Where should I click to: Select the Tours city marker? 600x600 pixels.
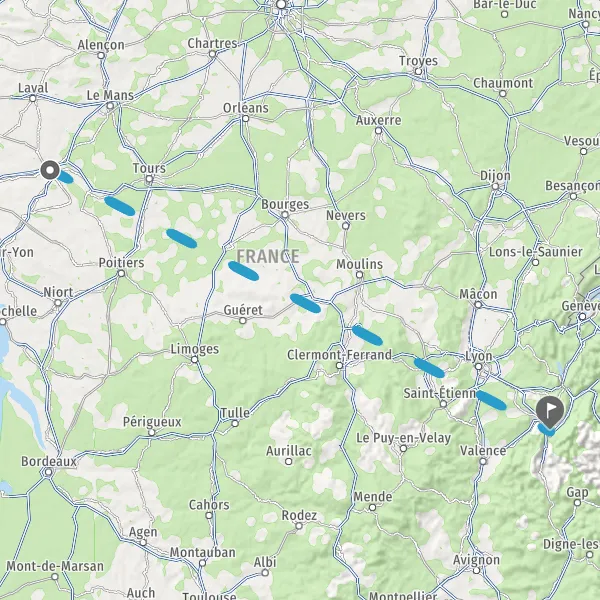150,179
